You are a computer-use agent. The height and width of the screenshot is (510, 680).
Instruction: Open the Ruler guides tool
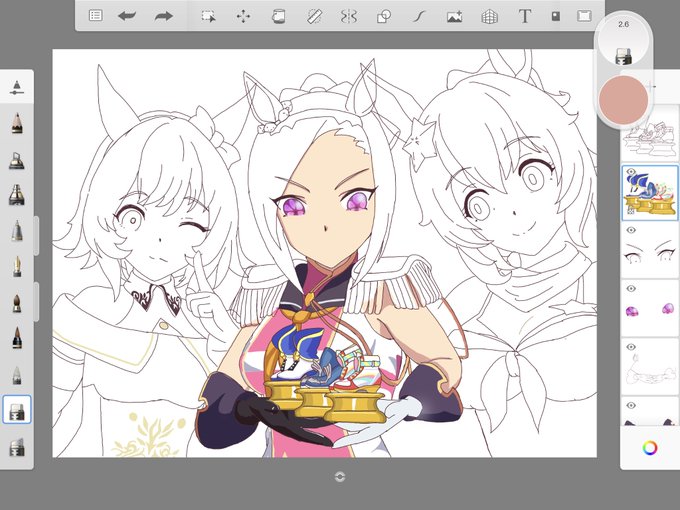[314, 16]
